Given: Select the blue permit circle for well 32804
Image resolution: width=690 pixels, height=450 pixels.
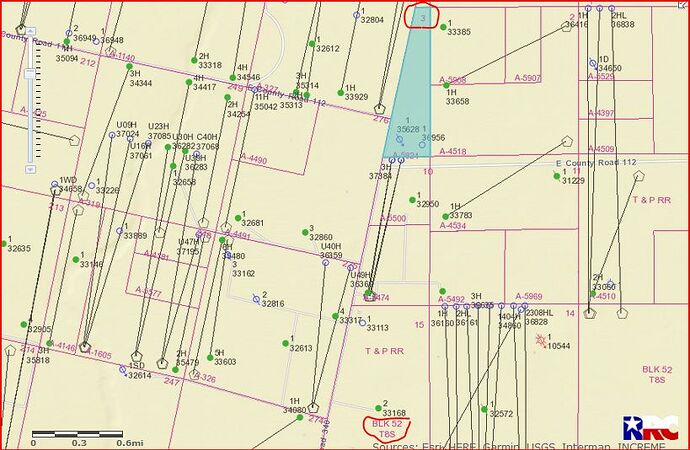Looking at the screenshot, I should [356, 15].
